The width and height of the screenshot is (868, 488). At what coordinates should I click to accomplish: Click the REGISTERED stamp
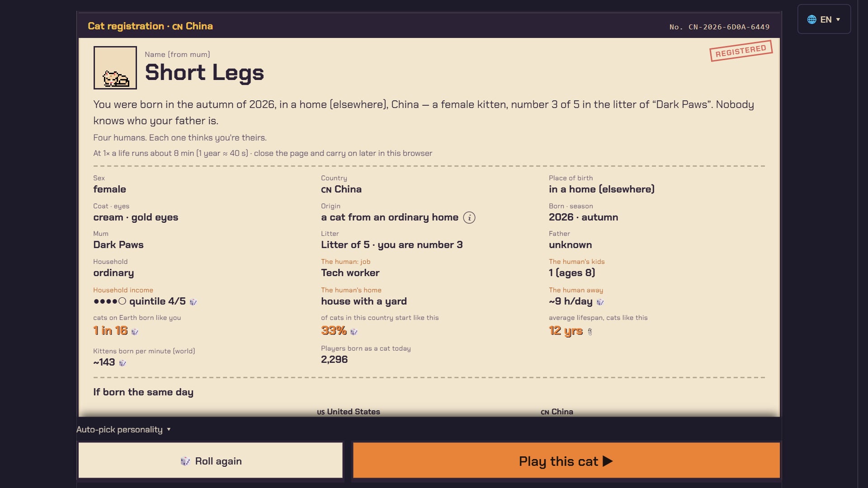741,51
